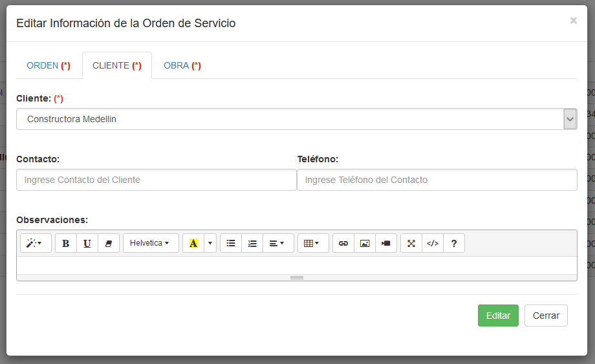The width and height of the screenshot is (595, 364).
Task: Switch to the ORDEN tab
Action: [49, 66]
